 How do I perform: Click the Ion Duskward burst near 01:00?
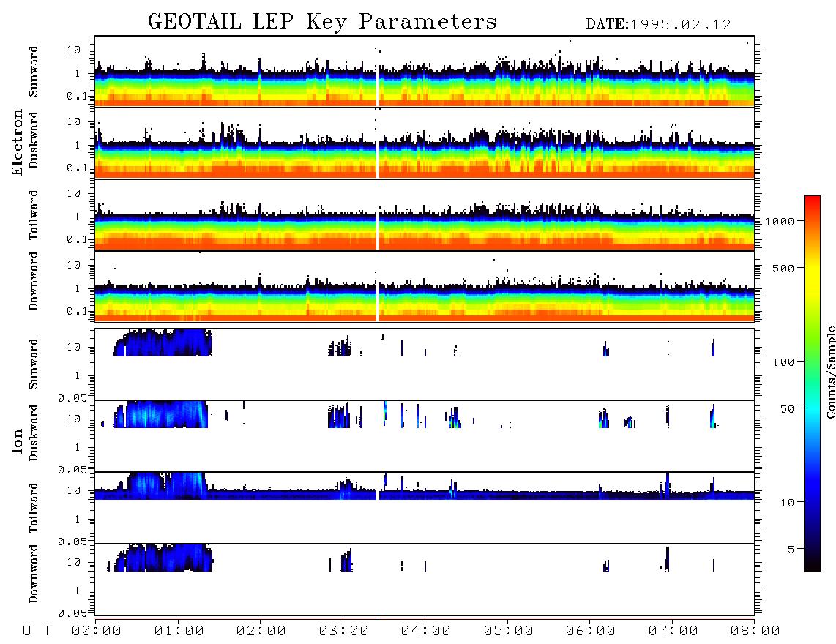(x=160, y=414)
